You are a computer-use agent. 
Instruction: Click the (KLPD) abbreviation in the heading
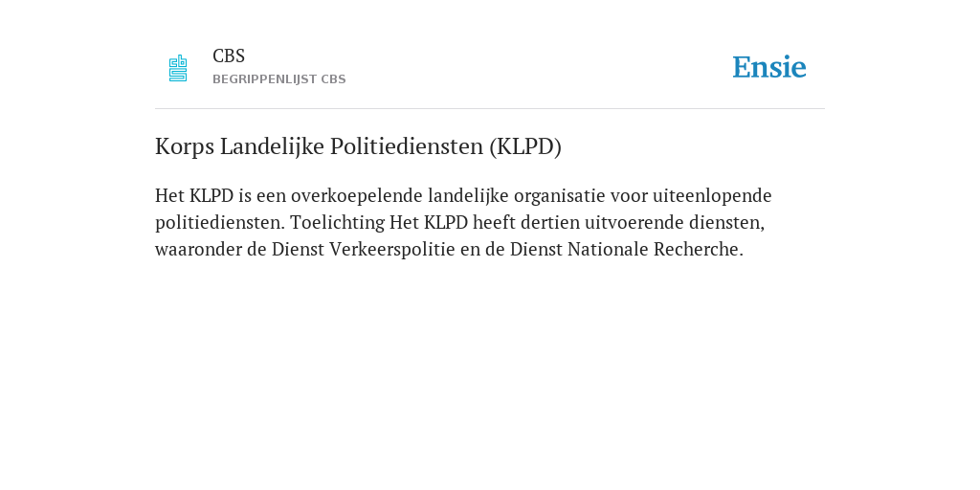[x=525, y=146]
